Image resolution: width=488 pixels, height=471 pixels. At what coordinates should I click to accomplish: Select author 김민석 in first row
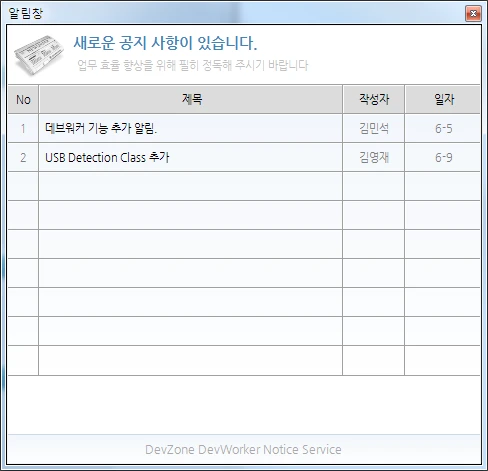click(374, 128)
